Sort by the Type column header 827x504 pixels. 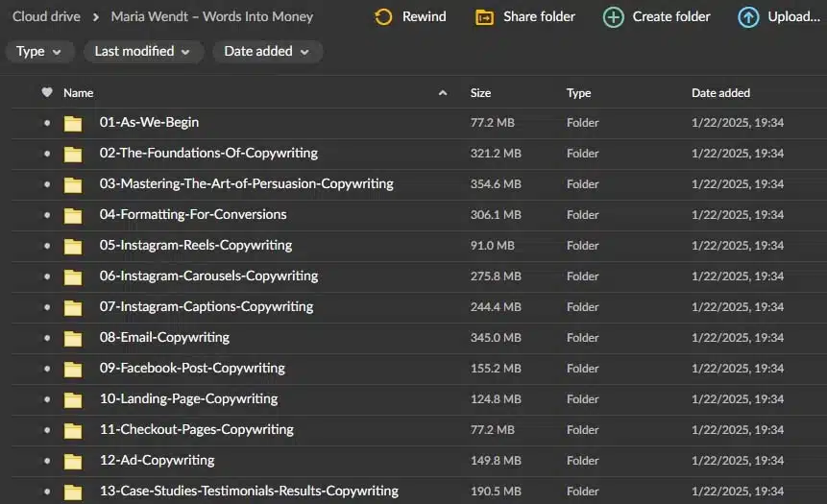tap(578, 93)
